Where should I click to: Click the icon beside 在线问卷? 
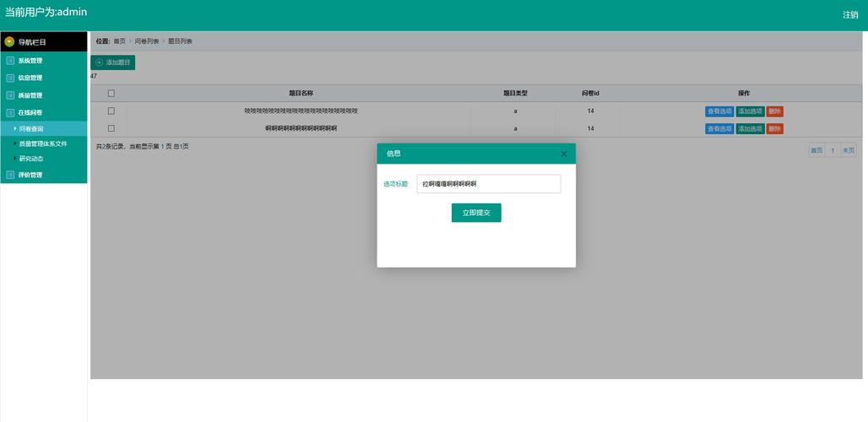pos(10,112)
